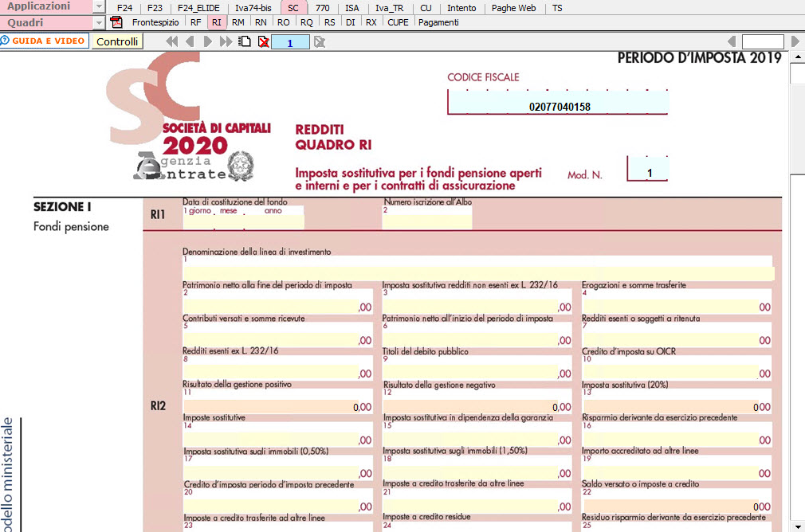Viewport: 805px width, 532px height.
Task: Open the Paghe Web tab
Action: [x=513, y=8]
